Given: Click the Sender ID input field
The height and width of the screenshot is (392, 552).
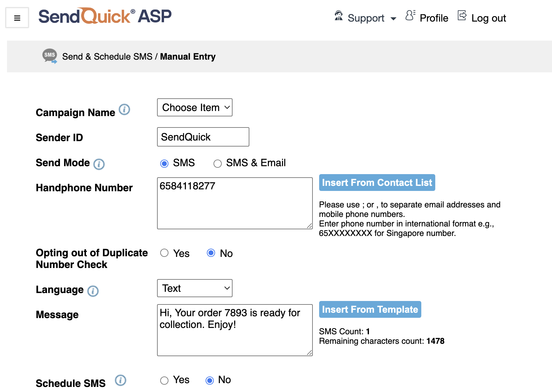Looking at the screenshot, I should 203,137.
